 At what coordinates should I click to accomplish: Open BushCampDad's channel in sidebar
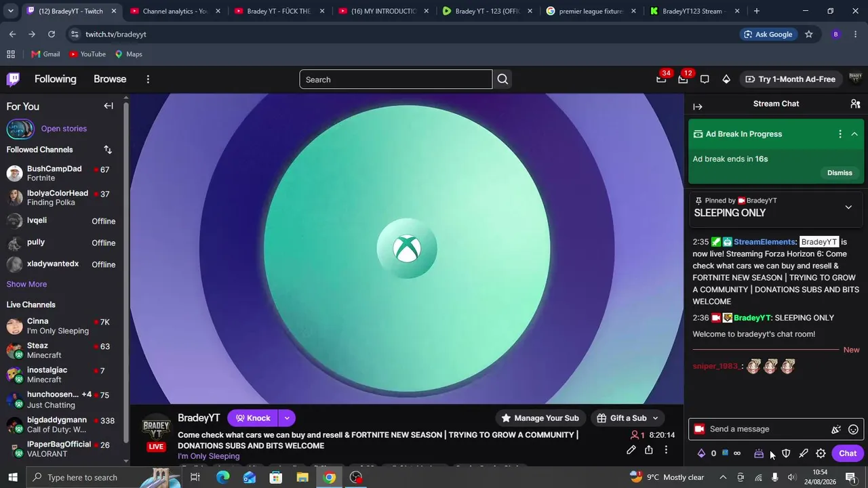tap(62, 174)
